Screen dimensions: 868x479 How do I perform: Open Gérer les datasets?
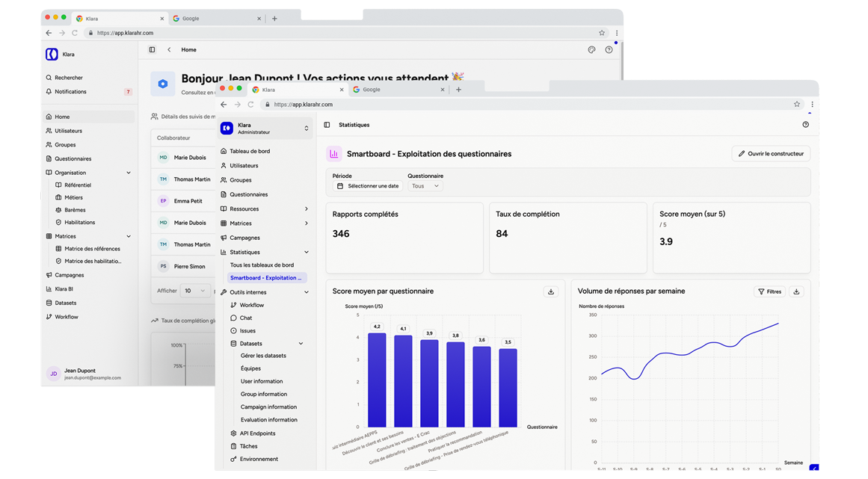click(263, 356)
